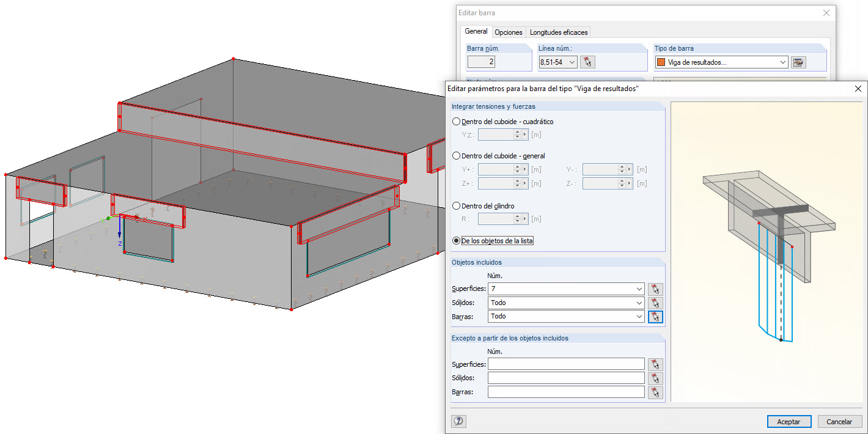Open arrow menu of R field
Image resolution: width=868 pixels, height=434 pixels.
coord(524,219)
